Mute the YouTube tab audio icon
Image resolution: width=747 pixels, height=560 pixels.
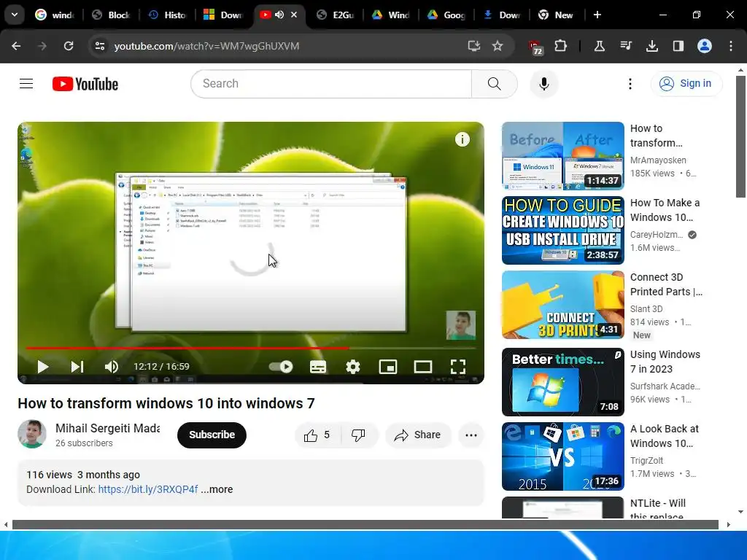tap(279, 15)
